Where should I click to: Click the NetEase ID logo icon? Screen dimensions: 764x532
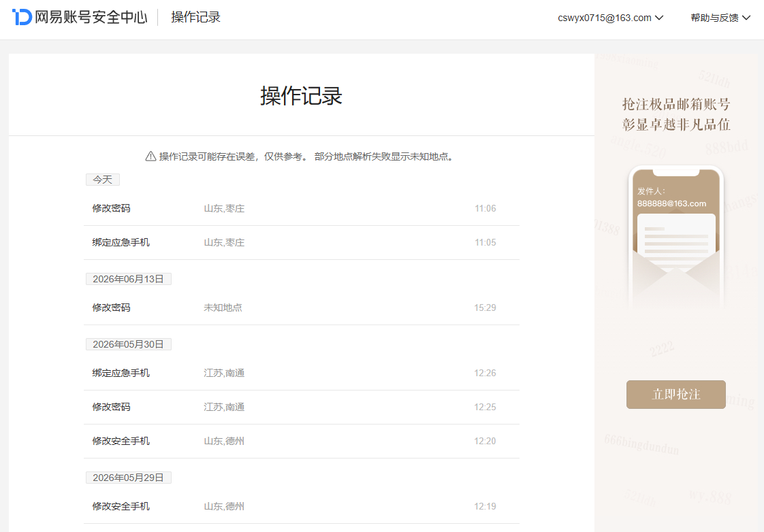pyautogui.click(x=22, y=17)
